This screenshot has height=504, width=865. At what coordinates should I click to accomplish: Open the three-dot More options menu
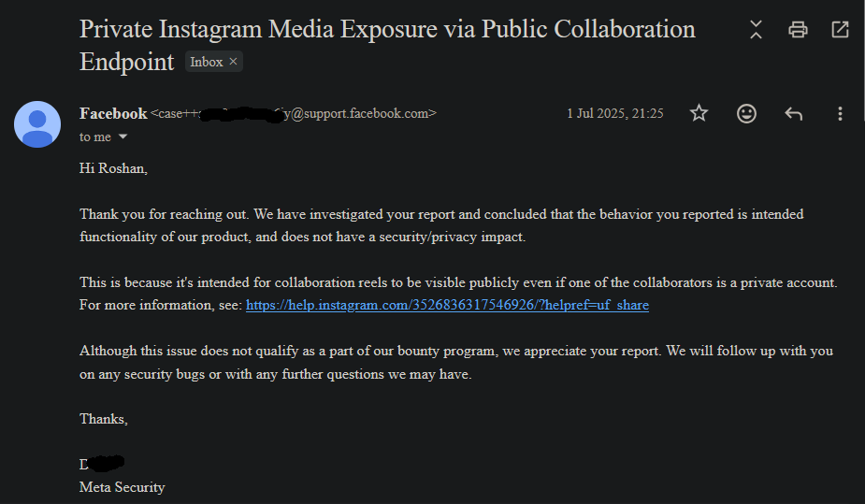point(840,113)
